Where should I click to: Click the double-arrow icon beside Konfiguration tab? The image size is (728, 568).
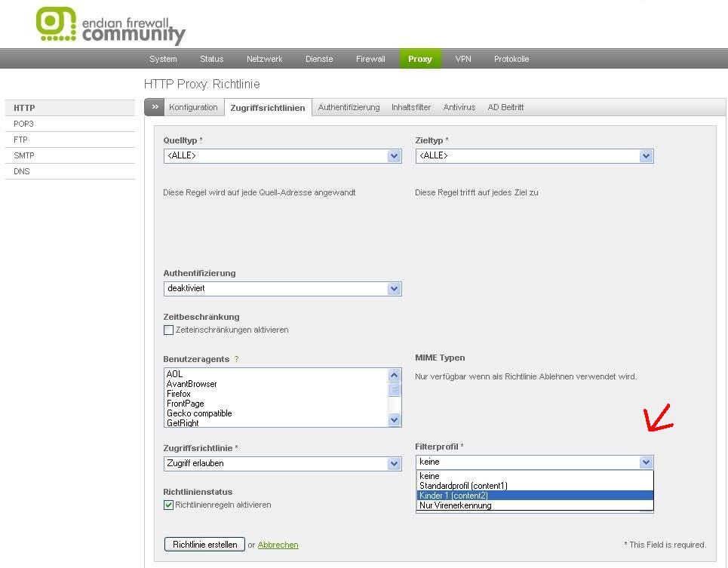(155, 107)
